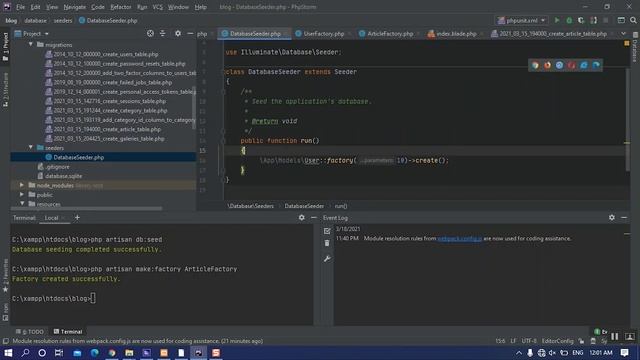Run the phpunit.xml configuration
Image resolution: width=640 pixels, height=360 pixels.
(x=557, y=20)
